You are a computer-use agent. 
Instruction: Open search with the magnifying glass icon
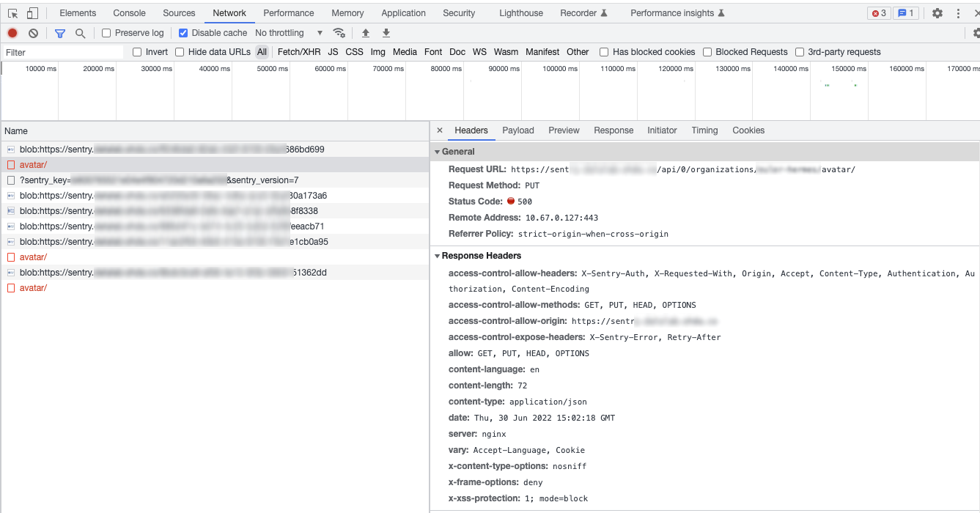[80, 32]
